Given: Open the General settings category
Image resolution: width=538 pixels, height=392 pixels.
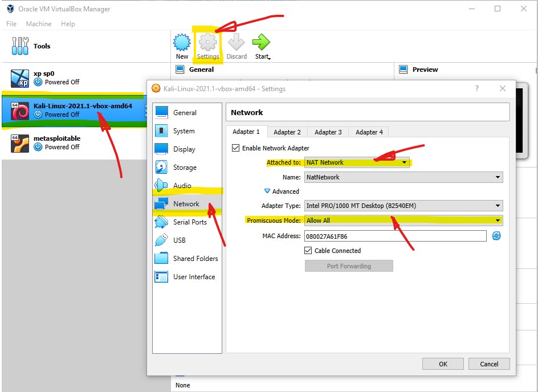Looking at the screenshot, I should click(187, 112).
